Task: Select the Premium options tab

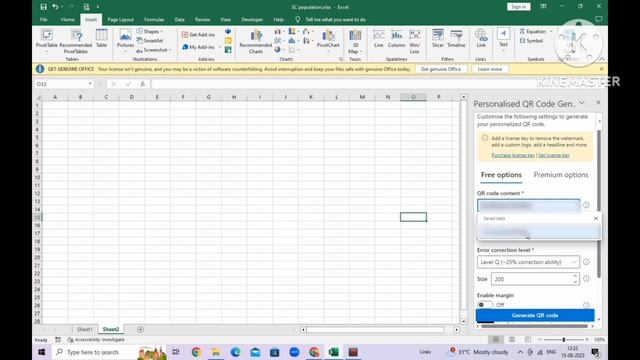Action: [x=561, y=175]
